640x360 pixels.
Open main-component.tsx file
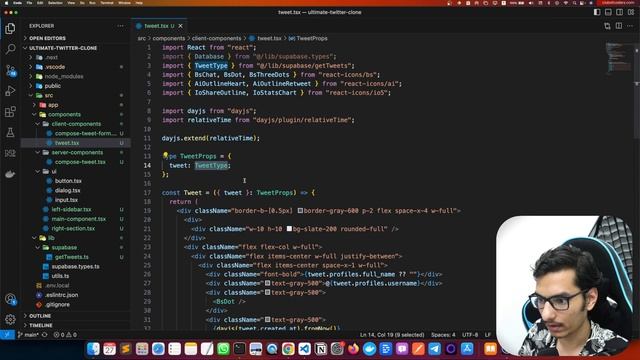(x=76, y=219)
